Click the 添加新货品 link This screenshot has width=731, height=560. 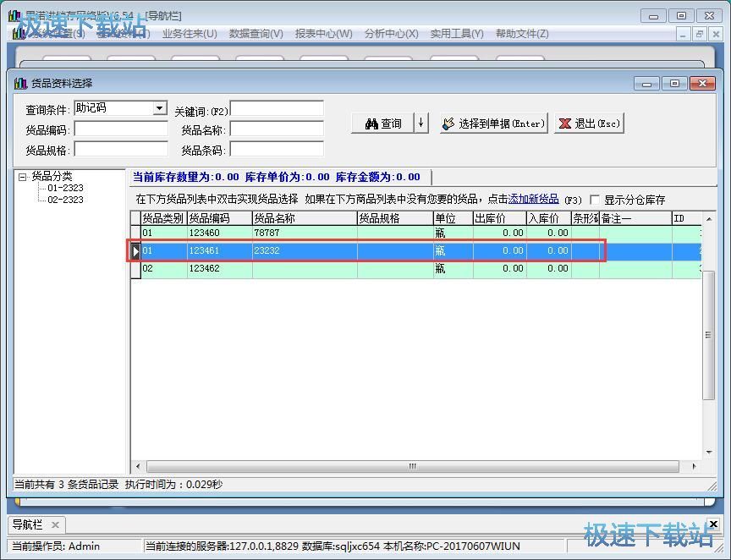pyautogui.click(x=533, y=200)
